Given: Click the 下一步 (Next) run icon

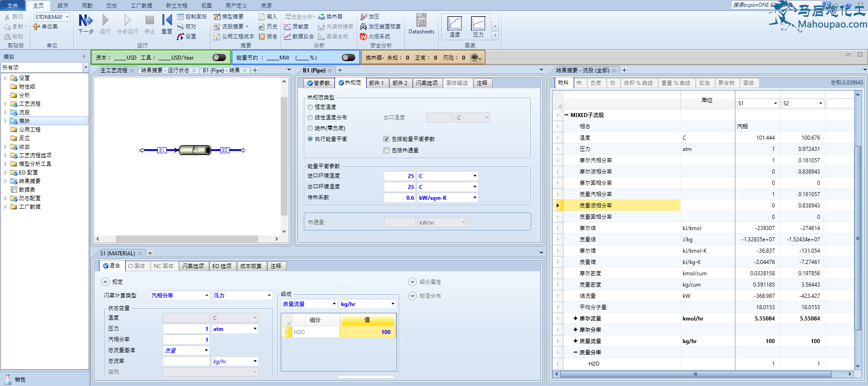Looking at the screenshot, I should pyautogui.click(x=86, y=20).
